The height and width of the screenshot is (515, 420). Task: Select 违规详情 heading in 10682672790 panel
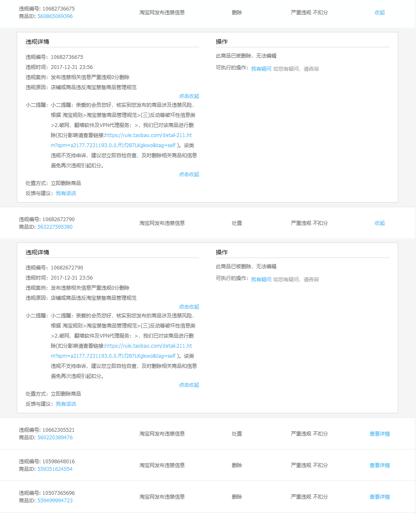[x=37, y=252]
